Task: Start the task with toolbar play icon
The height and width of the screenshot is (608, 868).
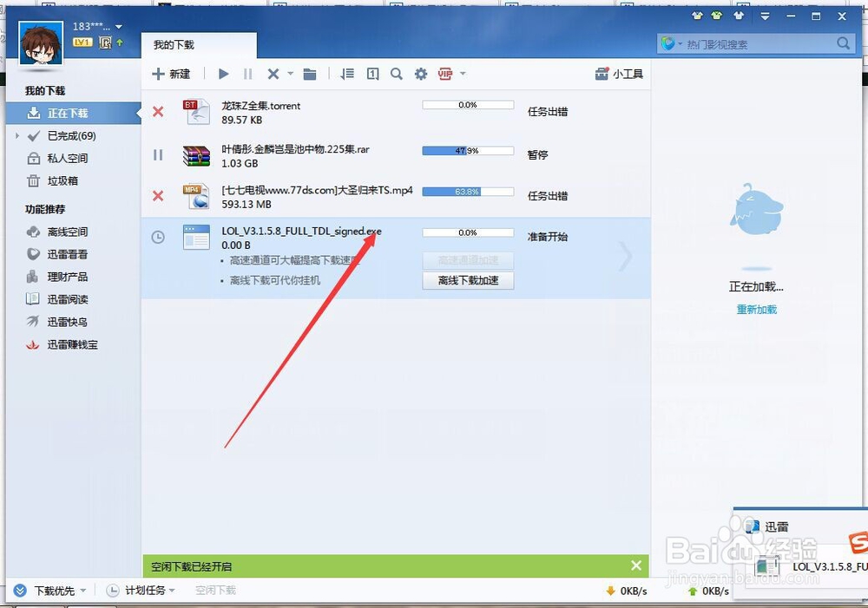Action: 223,74
